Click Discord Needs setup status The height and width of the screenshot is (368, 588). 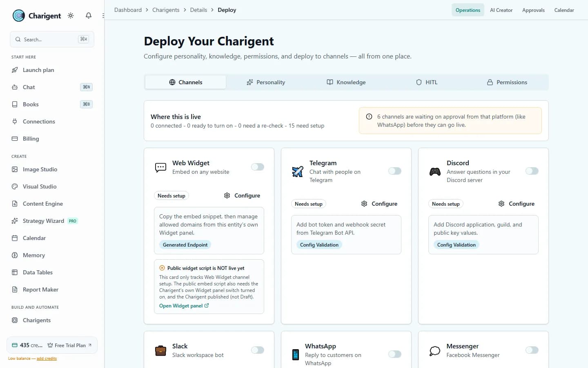coord(446,204)
